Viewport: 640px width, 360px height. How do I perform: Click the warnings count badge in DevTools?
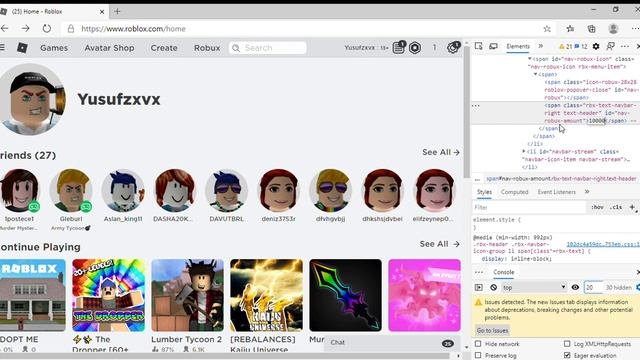pos(566,47)
